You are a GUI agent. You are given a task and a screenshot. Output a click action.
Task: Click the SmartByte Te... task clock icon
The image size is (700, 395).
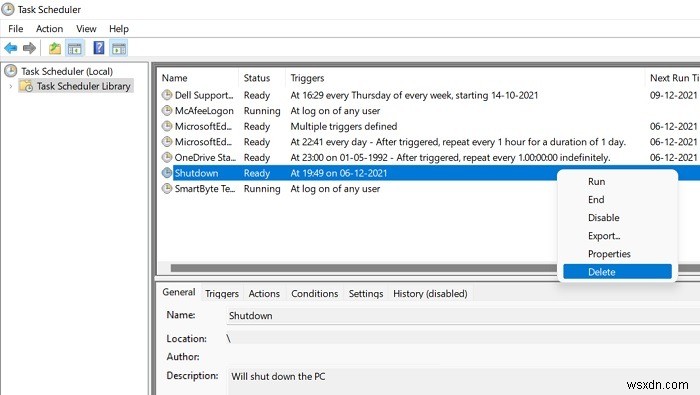[x=167, y=188]
